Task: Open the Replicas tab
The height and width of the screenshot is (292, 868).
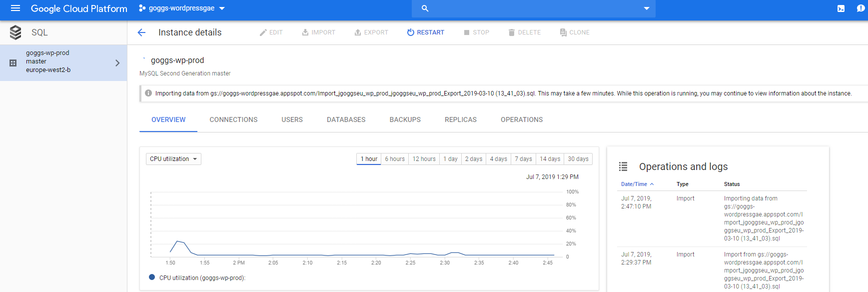Action: click(461, 119)
